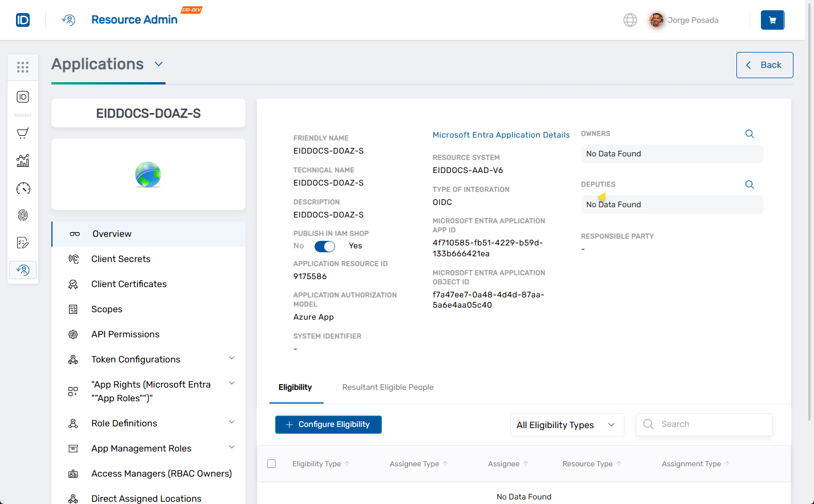Toggle Publish in IAM Shop to No

324,246
